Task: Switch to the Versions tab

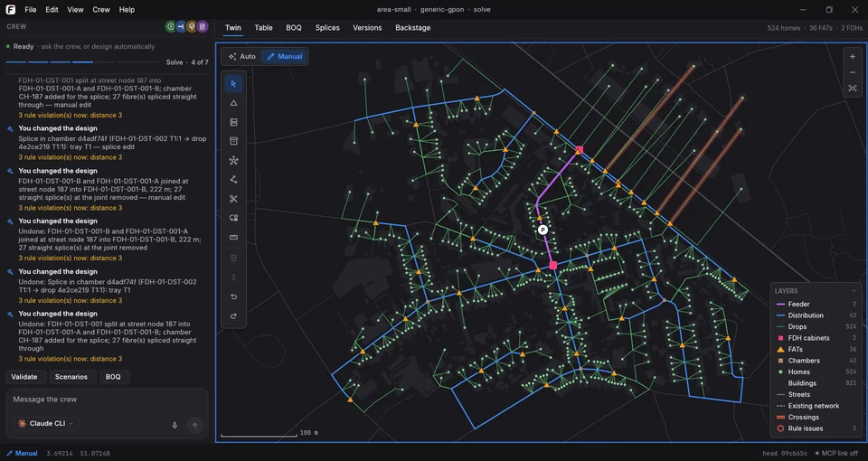Action: [368, 28]
